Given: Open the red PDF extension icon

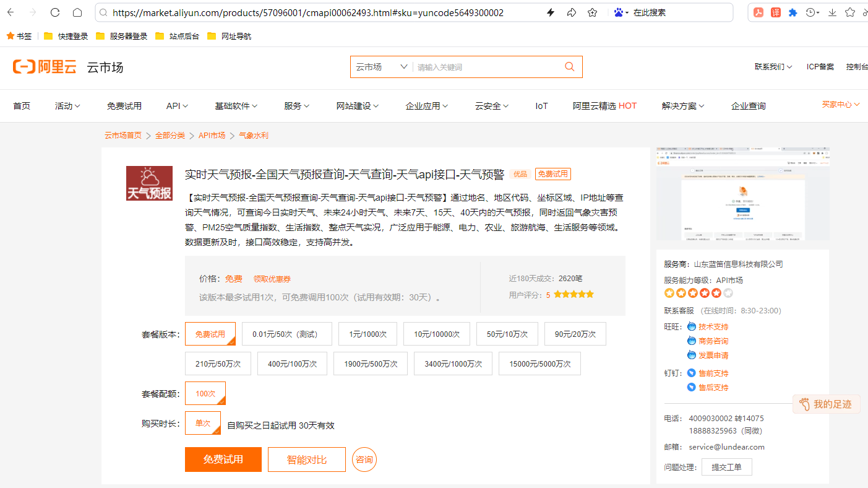Looking at the screenshot, I should click(759, 12).
